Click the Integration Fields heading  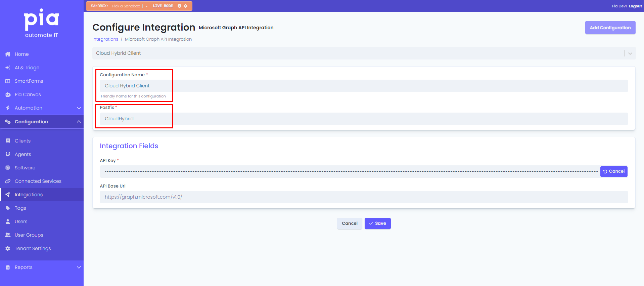(129, 146)
